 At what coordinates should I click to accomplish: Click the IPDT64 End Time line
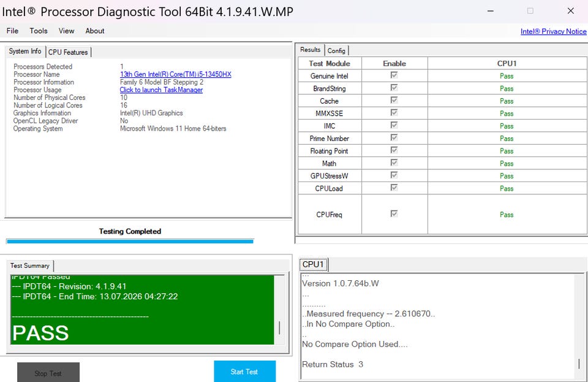[95, 296]
